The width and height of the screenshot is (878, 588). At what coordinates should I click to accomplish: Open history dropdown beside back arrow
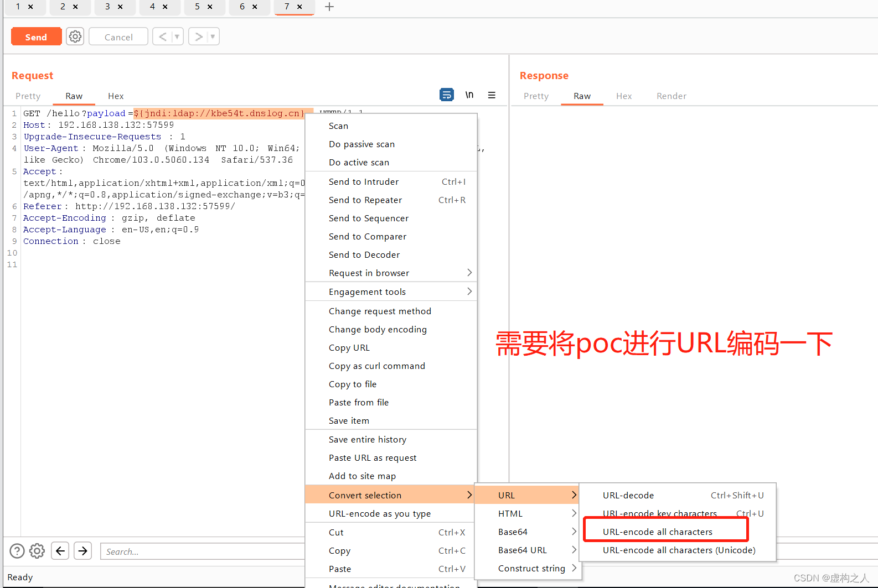pos(177,37)
